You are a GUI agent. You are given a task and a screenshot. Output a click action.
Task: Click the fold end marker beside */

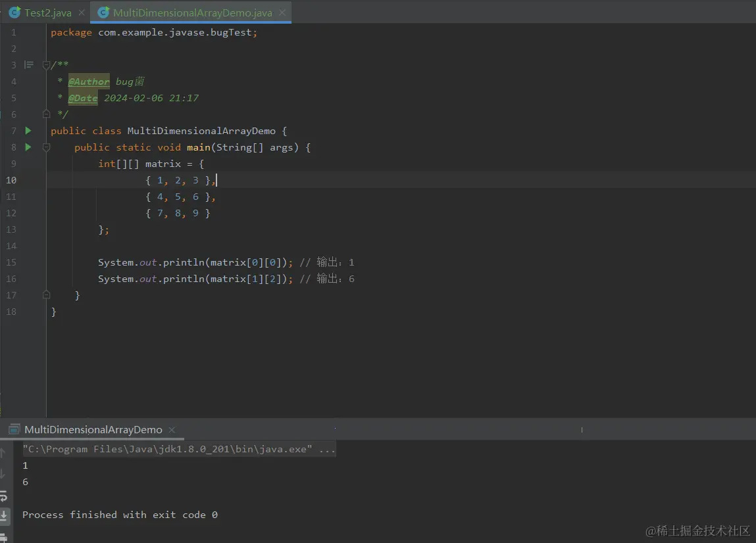coord(46,114)
